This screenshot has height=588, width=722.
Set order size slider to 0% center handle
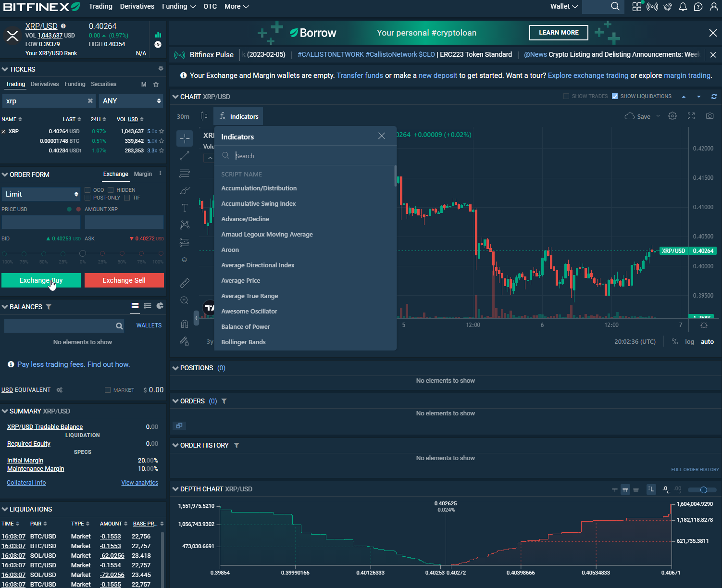[83, 253]
